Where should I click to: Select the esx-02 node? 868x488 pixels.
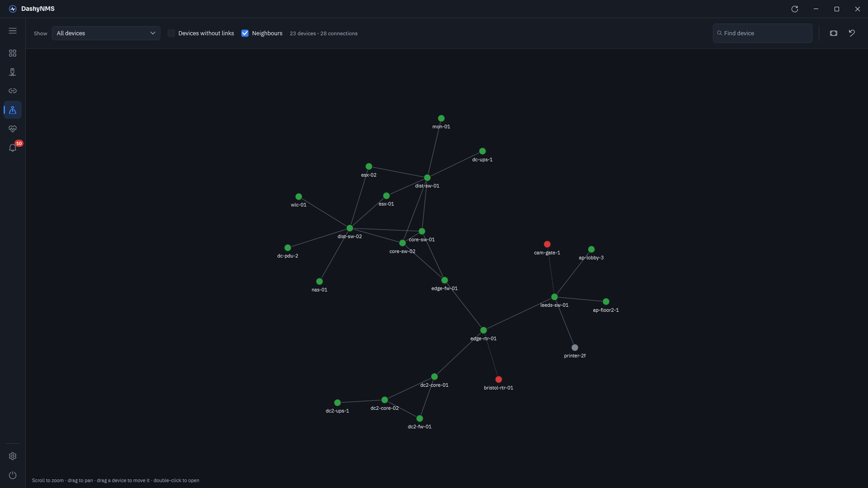click(x=369, y=167)
